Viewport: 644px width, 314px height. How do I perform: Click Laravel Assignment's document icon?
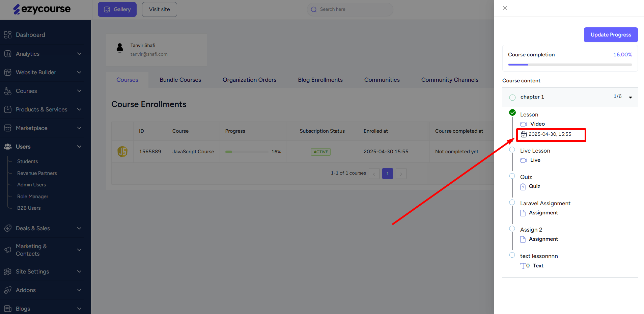523,213
